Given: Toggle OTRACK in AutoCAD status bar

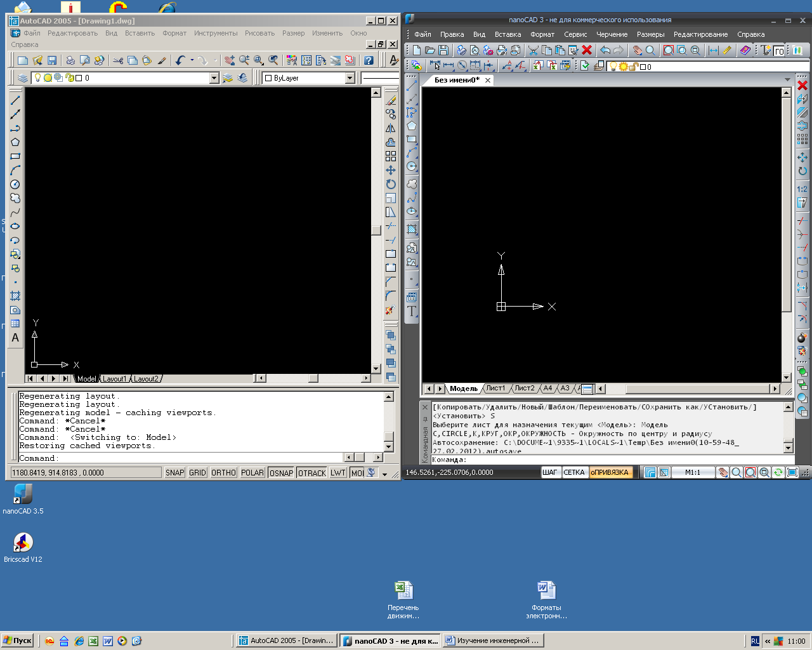Looking at the screenshot, I should (x=311, y=473).
